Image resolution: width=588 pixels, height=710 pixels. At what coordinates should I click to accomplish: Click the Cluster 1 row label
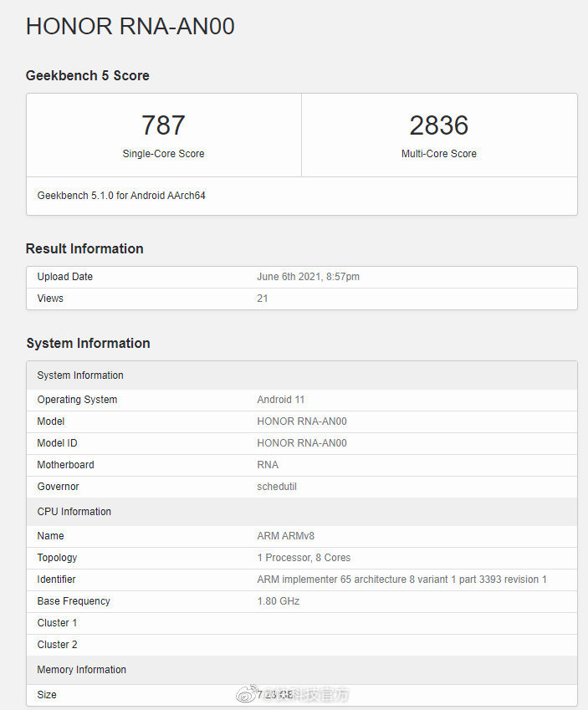click(x=57, y=623)
